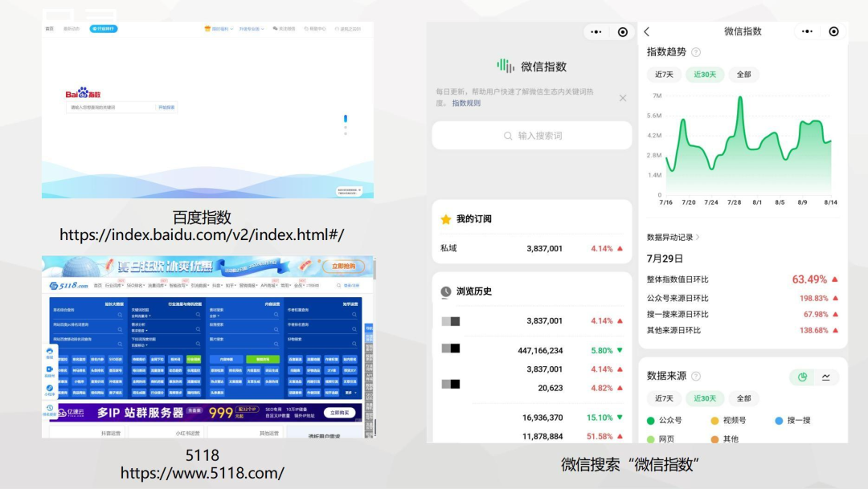Open 最新动态 in the Baidu Index top nav

(72, 29)
